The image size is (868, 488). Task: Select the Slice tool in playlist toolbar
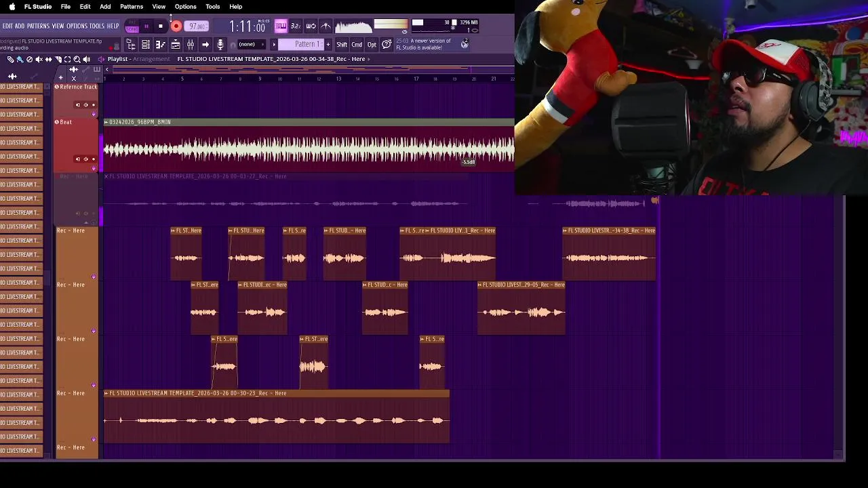[x=58, y=60]
